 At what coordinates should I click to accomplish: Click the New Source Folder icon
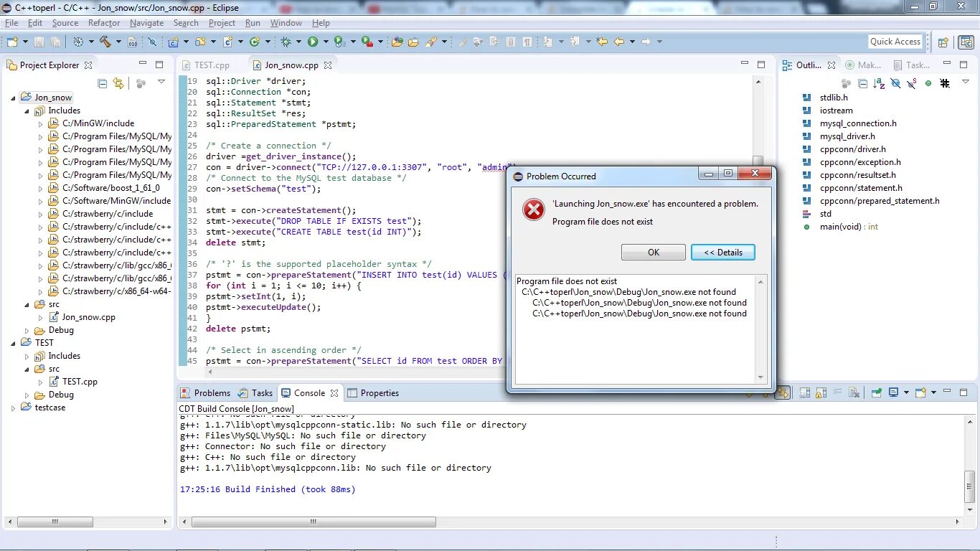200,42
